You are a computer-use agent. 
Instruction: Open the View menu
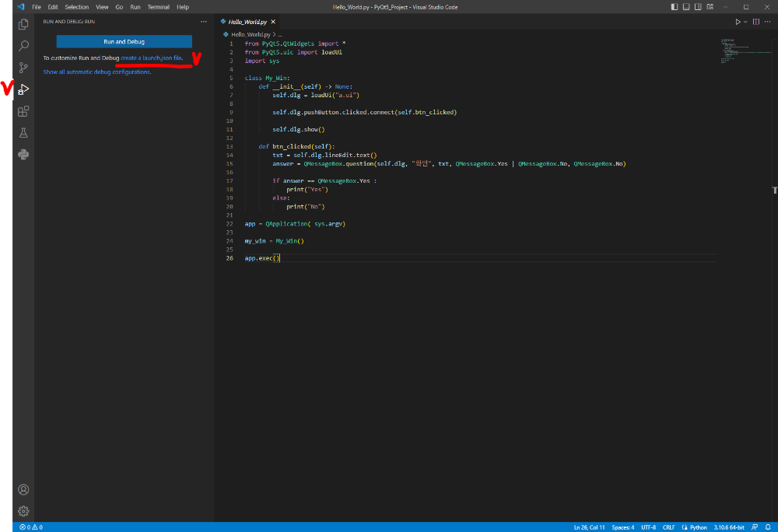(102, 7)
